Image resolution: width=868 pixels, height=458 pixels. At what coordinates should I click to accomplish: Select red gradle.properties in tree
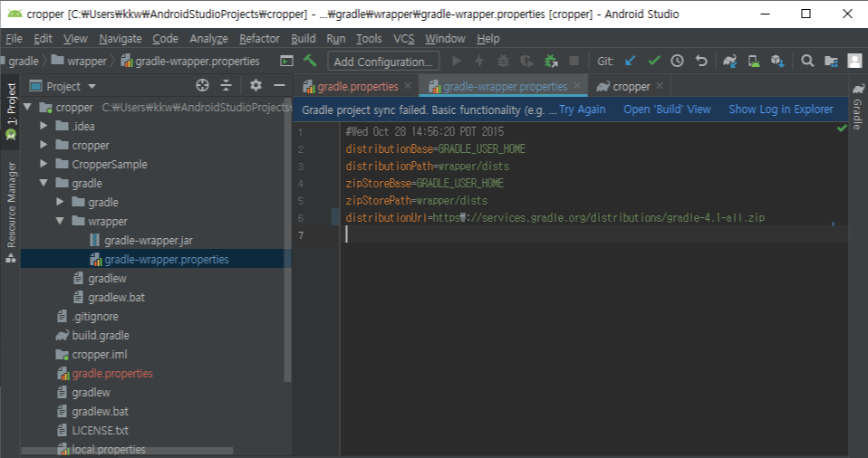coord(105,373)
